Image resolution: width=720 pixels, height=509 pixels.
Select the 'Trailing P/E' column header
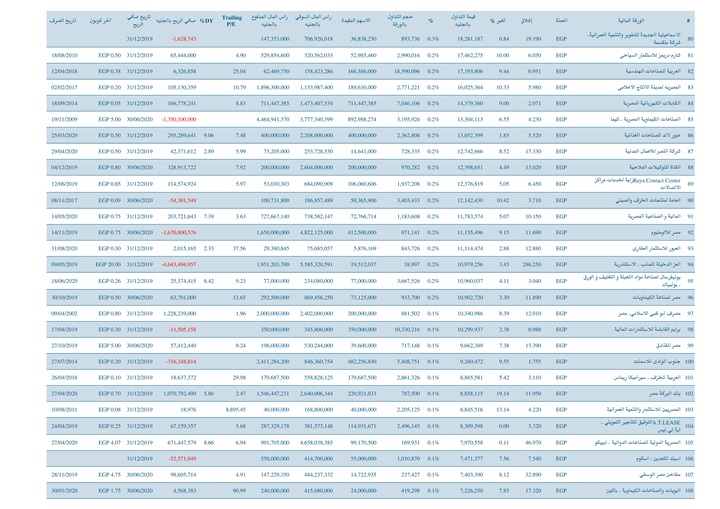click(x=232, y=21)
